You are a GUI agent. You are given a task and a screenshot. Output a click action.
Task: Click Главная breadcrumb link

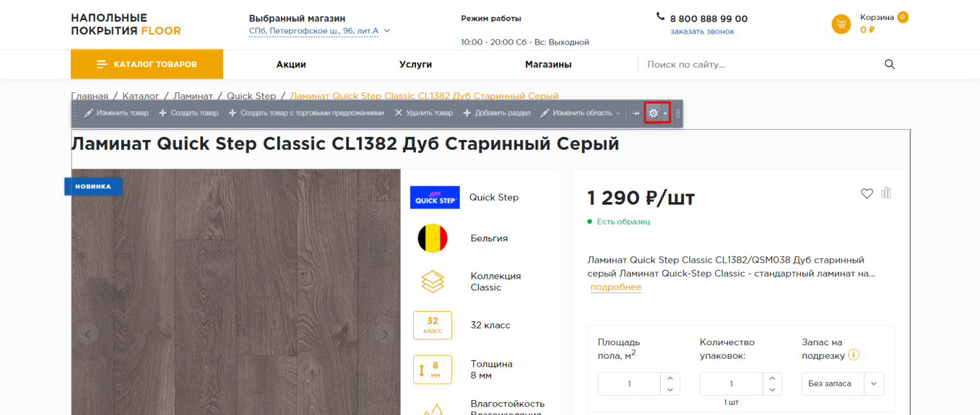[x=90, y=96]
